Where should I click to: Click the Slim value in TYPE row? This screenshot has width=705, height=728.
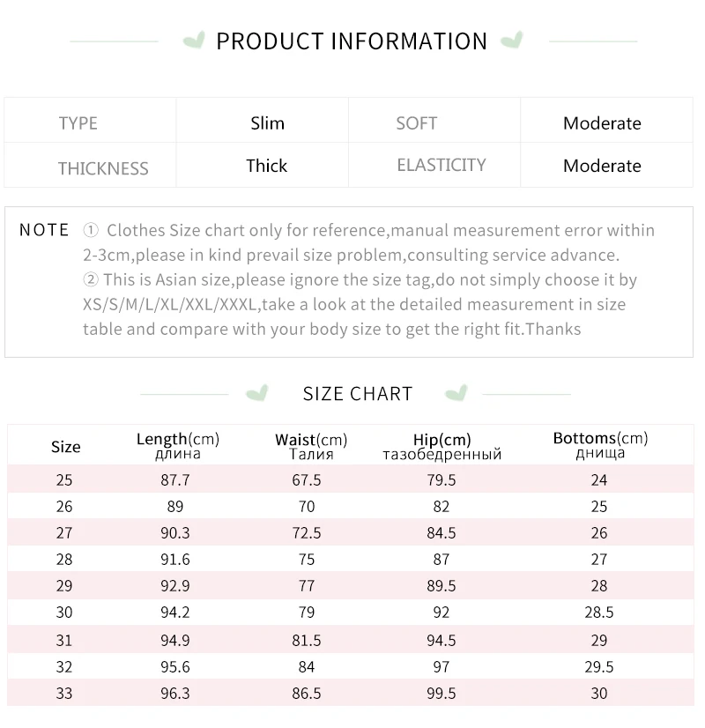tap(267, 123)
